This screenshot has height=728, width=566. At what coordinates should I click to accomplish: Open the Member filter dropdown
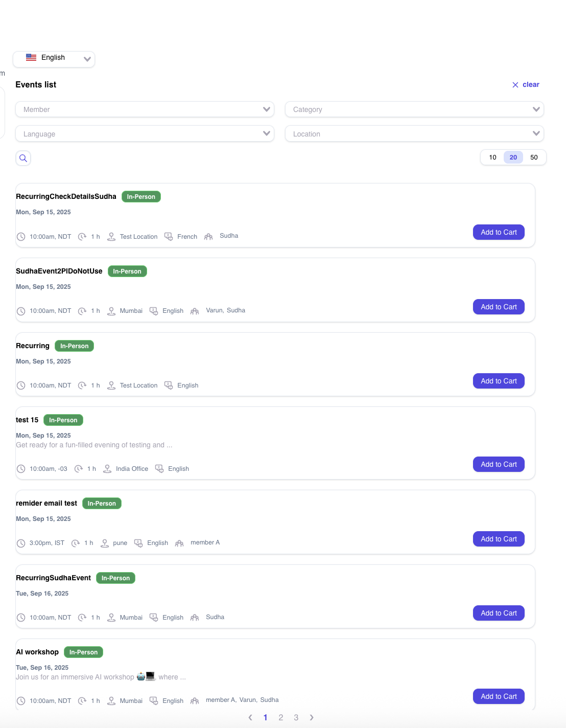(x=145, y=109)
